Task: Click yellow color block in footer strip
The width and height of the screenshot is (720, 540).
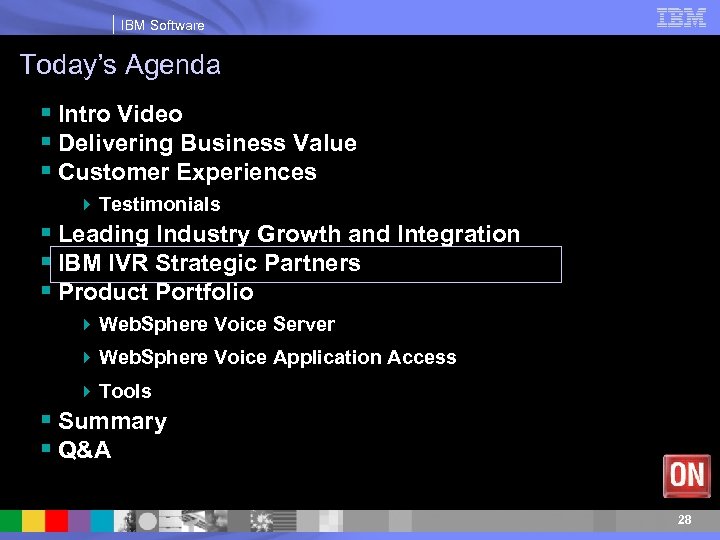Action: coord(34,521)
